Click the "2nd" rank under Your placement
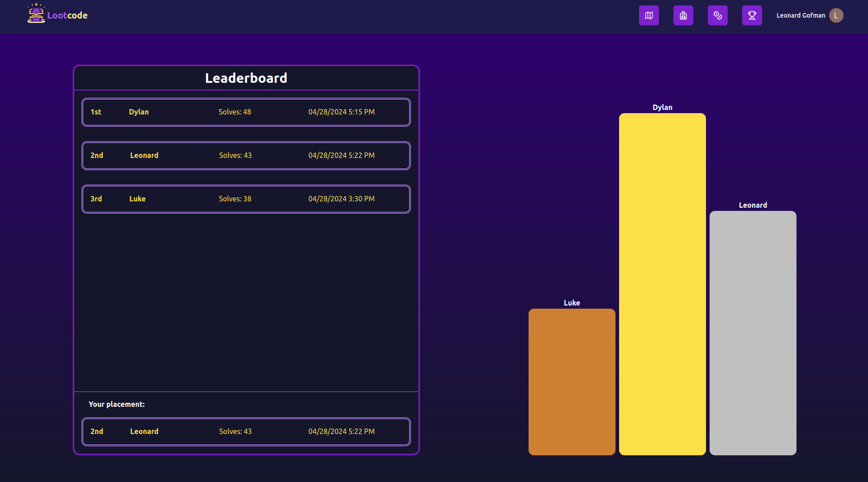The image size is (868, 482). (97, 432)
